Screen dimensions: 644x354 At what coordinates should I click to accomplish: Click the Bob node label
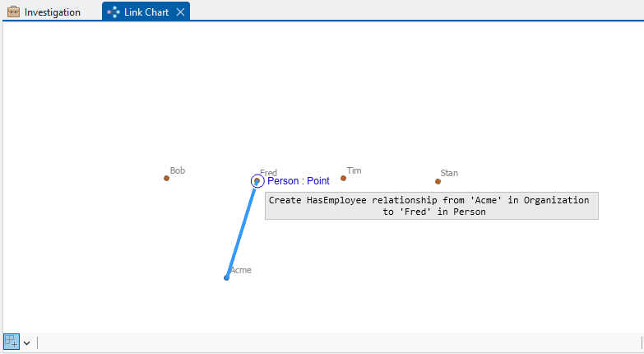click(x=178, y=170)
